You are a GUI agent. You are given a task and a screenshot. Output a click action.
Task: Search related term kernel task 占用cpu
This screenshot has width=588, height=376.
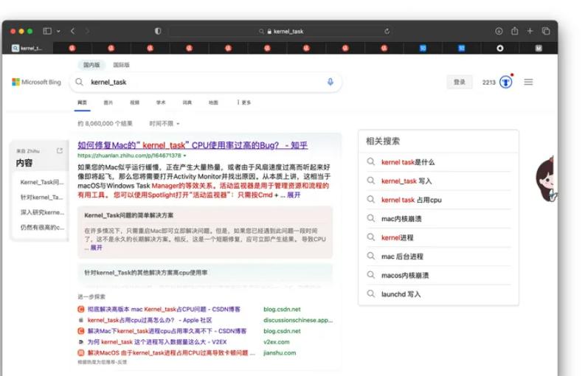pyautogui.click(x=412, y=200)
